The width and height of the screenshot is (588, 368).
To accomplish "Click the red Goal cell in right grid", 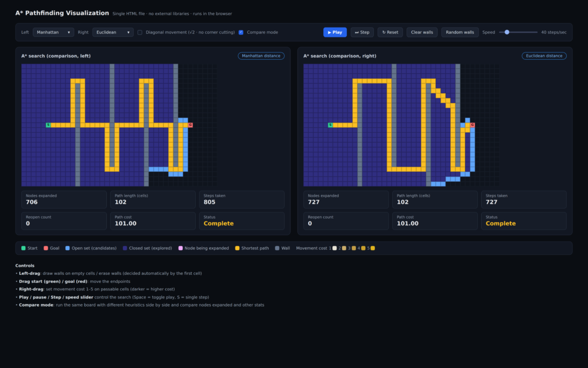I will coord(473,125).
